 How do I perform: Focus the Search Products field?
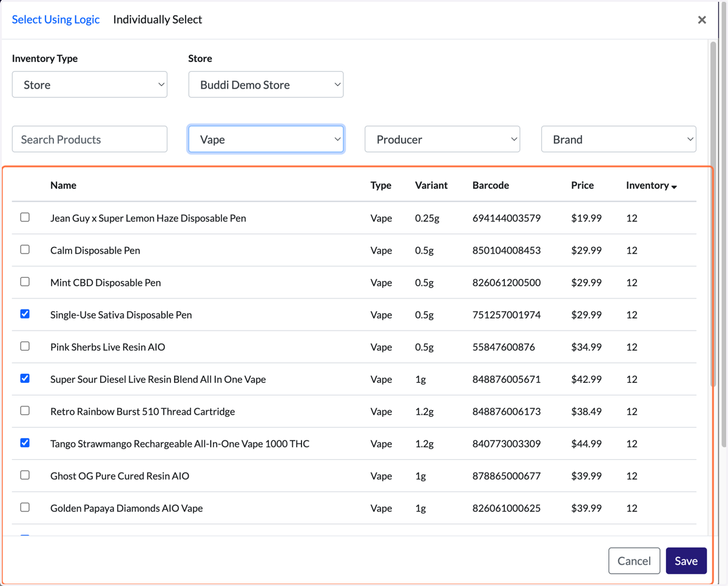[90, 140]
